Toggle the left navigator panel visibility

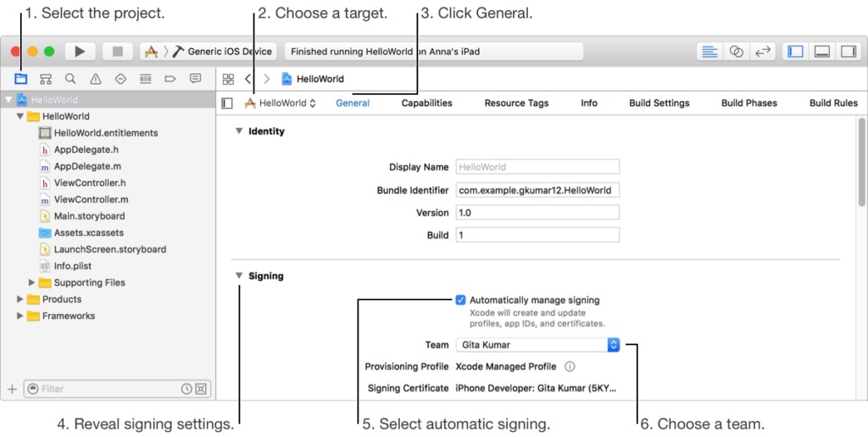click(795, 52)
